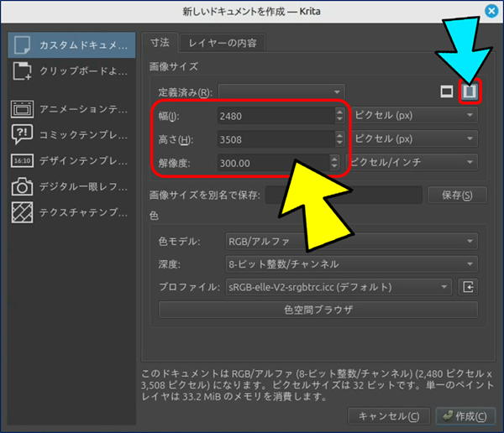Open the width unit ピクセル (px) dropdown

[414, 115]
